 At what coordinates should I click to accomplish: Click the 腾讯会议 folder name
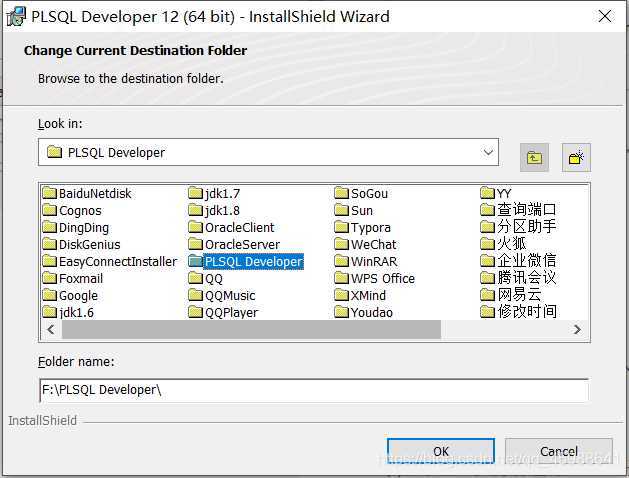527,277
